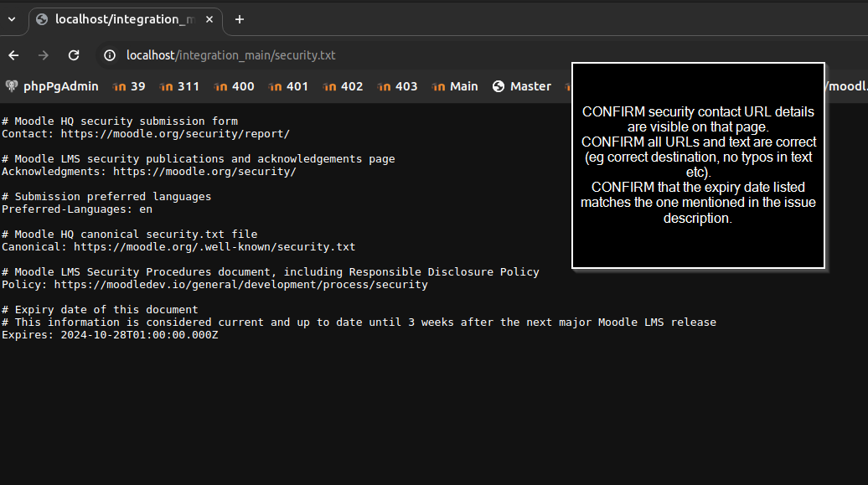Open the Master bookmark
Image resolution: width=868 pixels, height=485 pixels.
(522, 86)
